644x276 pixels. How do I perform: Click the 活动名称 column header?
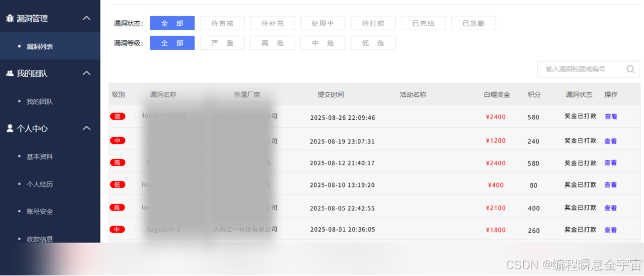pyautogui.click(x=413, y=95)
